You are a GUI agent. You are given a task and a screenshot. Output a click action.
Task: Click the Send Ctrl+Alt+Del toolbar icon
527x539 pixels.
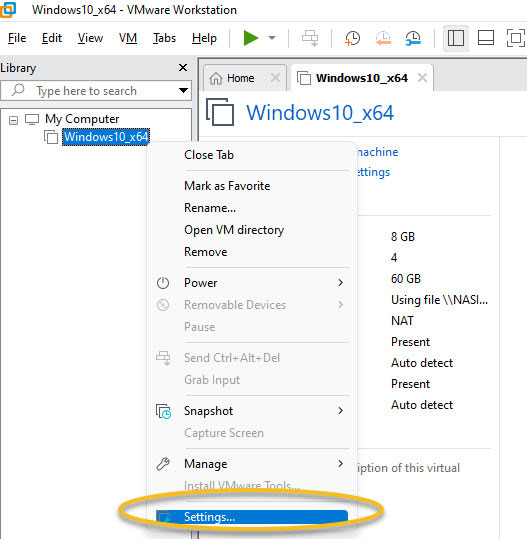click(310, 38)
